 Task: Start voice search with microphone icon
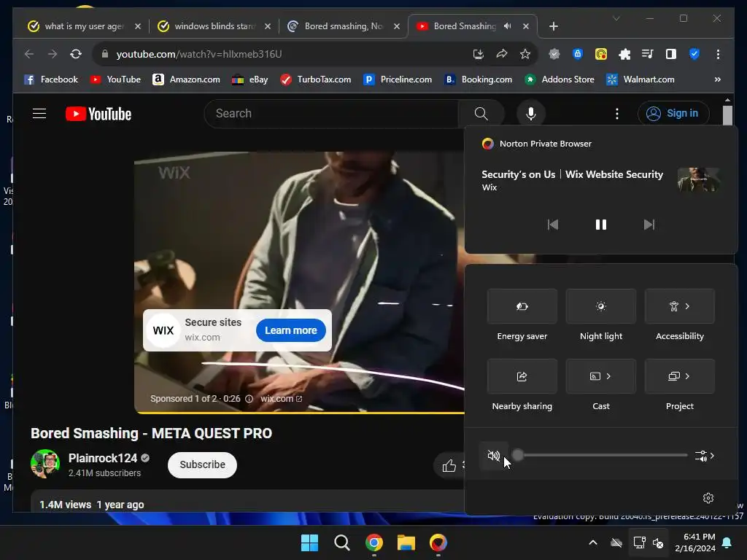click(531, 114)
